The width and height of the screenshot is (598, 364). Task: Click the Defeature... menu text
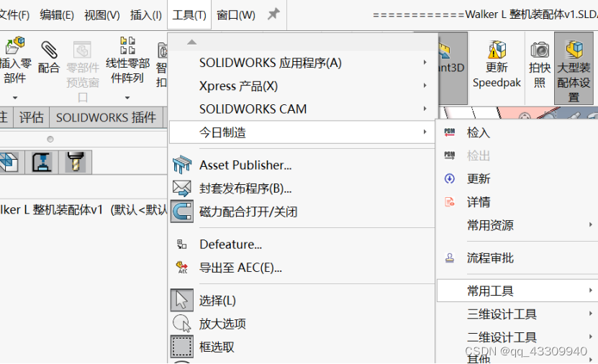pyautogui.click(x=231, y=245)
